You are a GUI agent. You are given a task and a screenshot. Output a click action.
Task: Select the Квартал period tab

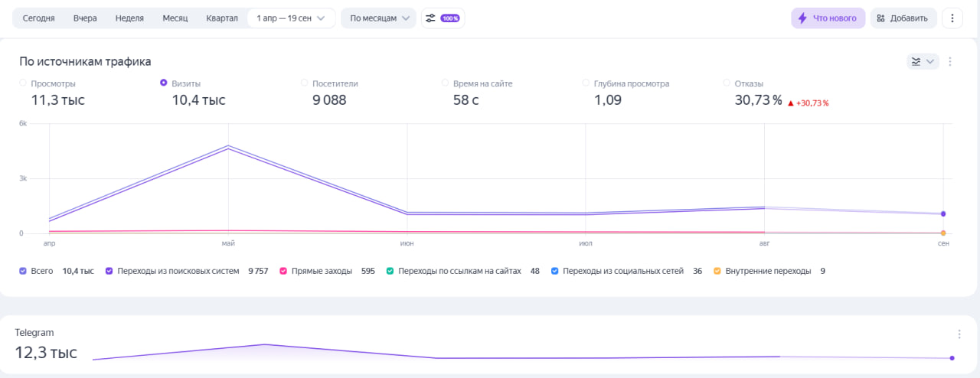point(222,18)
